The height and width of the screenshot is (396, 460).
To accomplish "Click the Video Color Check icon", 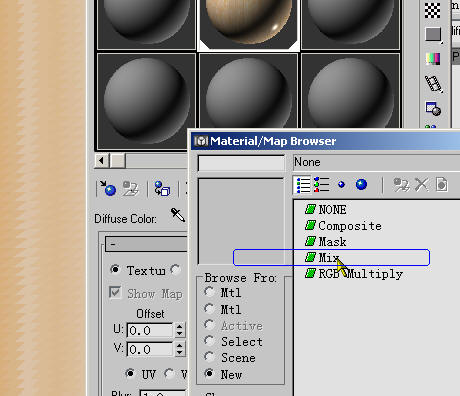I will tap(433, 59).
